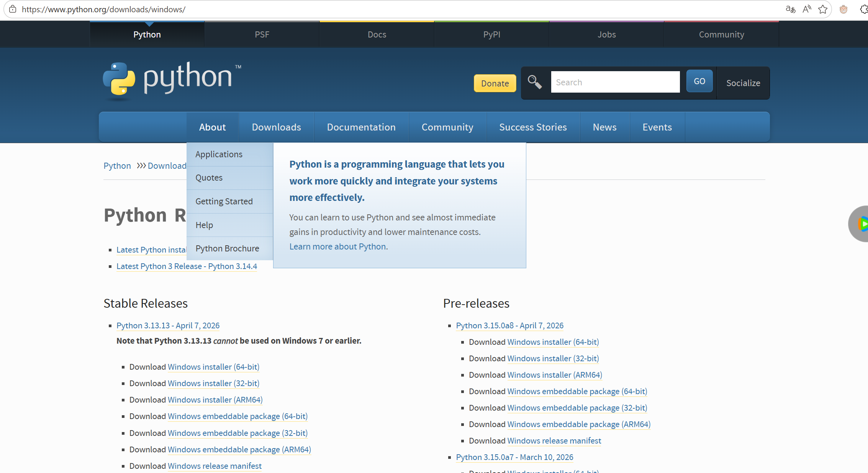This screenshot has height=473, width=868.
Task: Open the Community top tab
Action: pyautogui.click(x=722, y=34)
